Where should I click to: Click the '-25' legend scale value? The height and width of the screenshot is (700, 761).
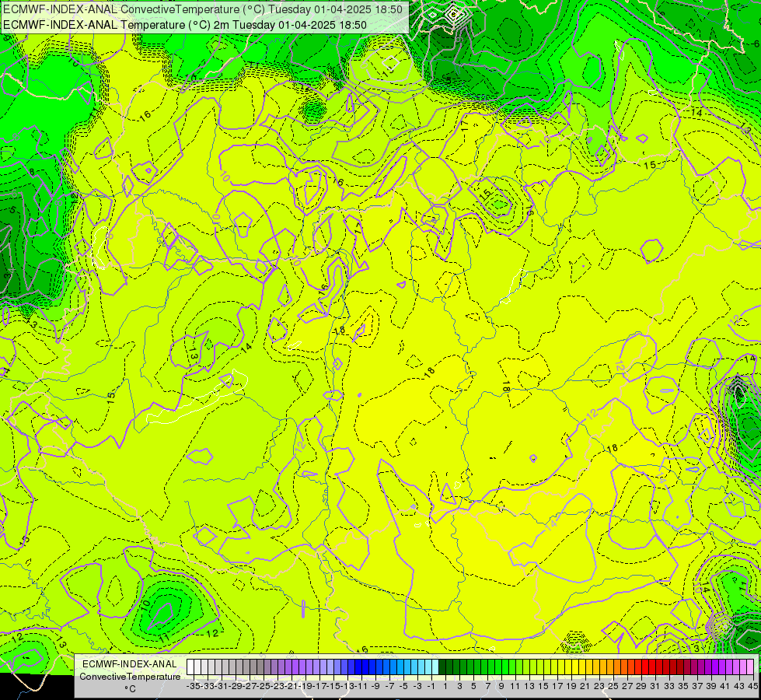[264, 686]
